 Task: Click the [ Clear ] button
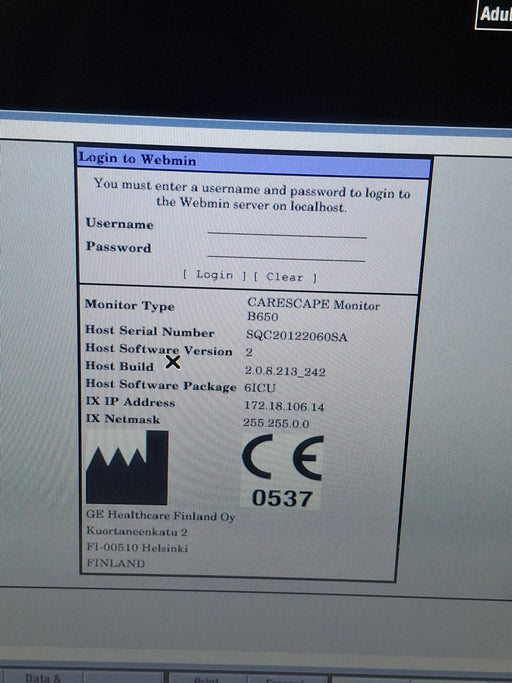(x=285, y=277)
